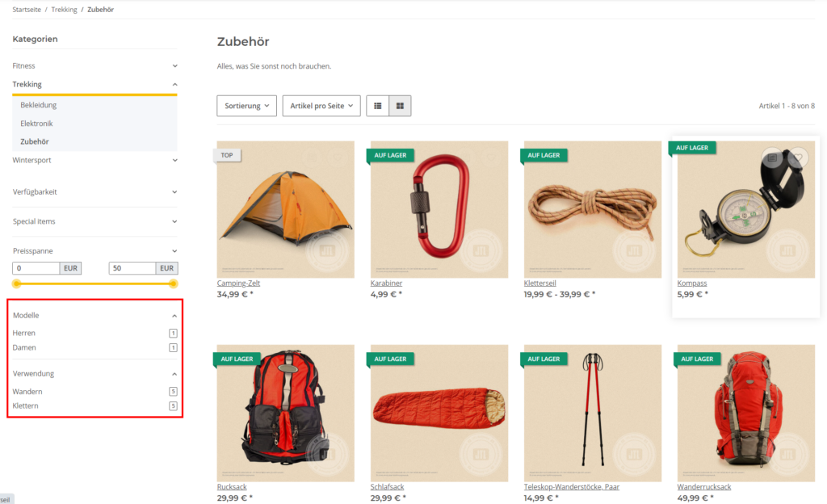Select the Elektronik subcategory
This screenshot has width=827, height=504.
40,122
